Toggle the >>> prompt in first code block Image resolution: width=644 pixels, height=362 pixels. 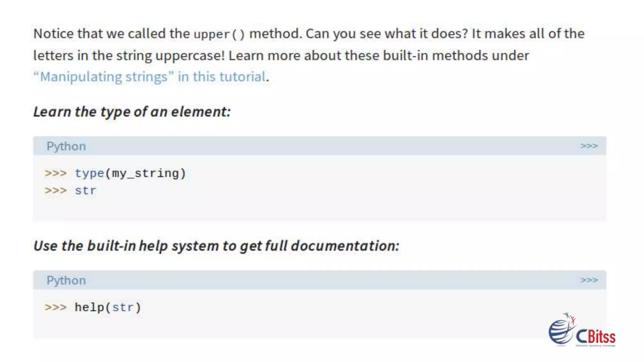coord(589,146)
